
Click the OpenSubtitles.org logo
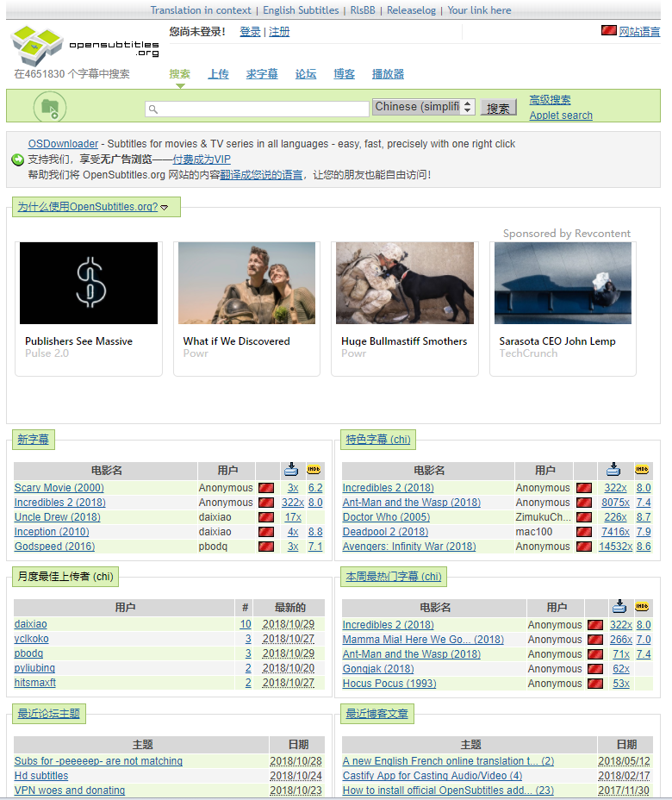click(x=84, y=46)
